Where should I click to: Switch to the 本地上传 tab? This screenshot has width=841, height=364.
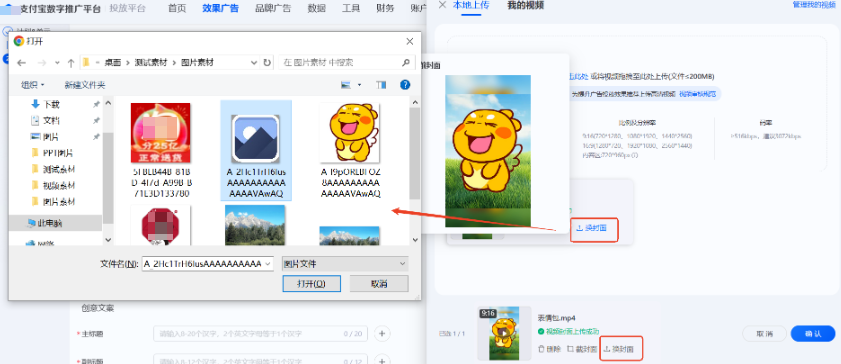pyautogui.click(x=471, y=5)
